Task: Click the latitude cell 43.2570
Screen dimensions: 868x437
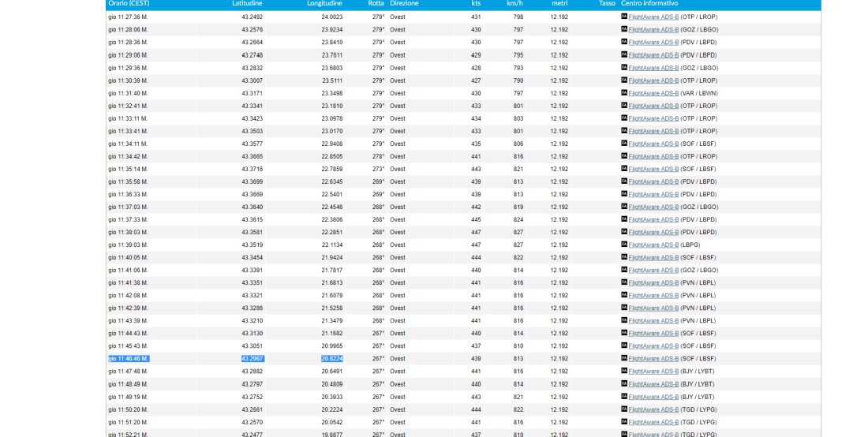Action: point(253,423)
